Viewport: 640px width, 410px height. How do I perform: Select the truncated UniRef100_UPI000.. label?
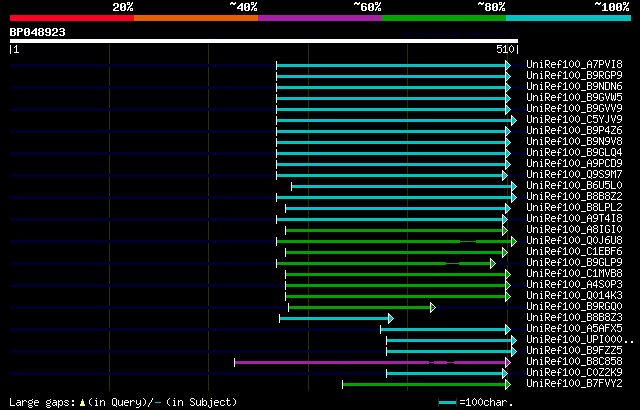(580, 340)
